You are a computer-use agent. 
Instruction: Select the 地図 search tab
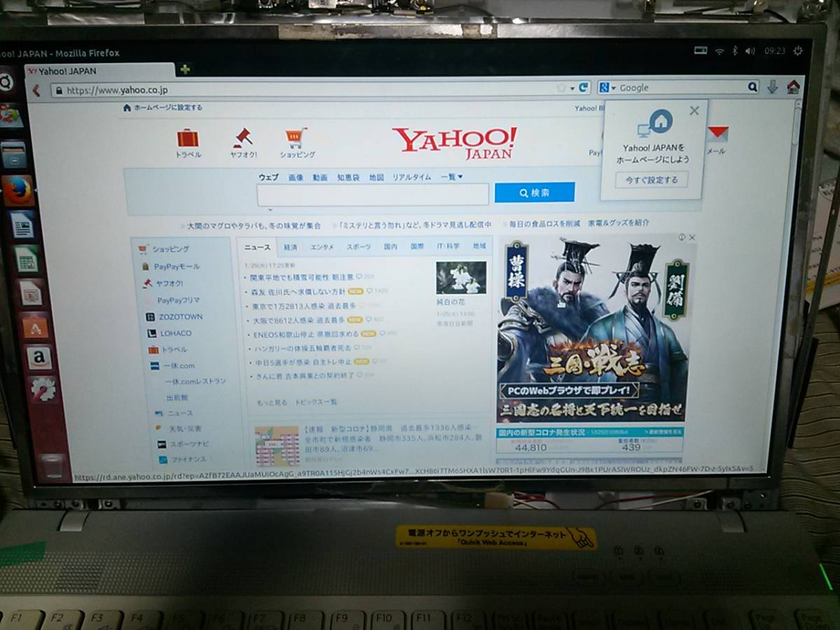(377, 177)
